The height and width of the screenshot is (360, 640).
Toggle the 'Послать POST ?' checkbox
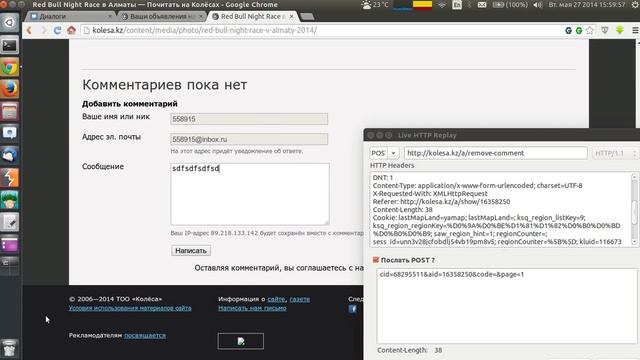pyautogui.click(x=376, y=260)
